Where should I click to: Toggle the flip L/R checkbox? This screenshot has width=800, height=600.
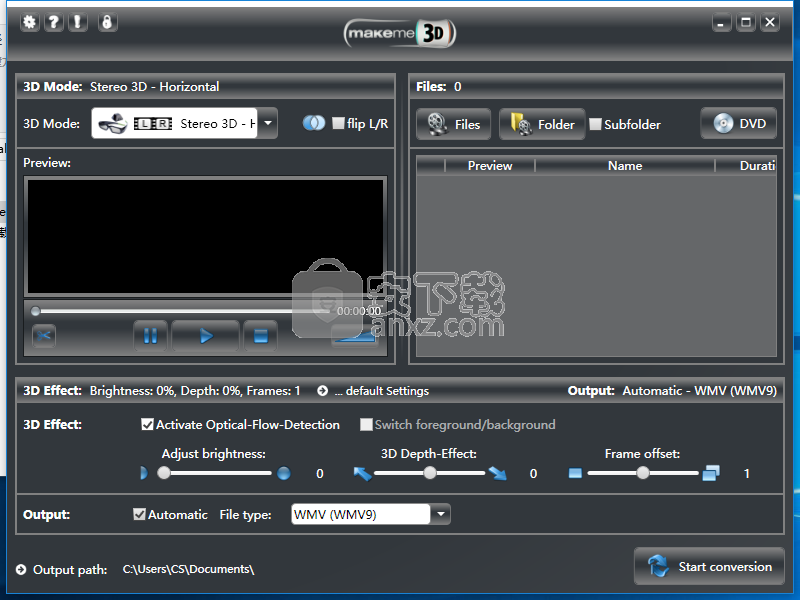[338, 123]
